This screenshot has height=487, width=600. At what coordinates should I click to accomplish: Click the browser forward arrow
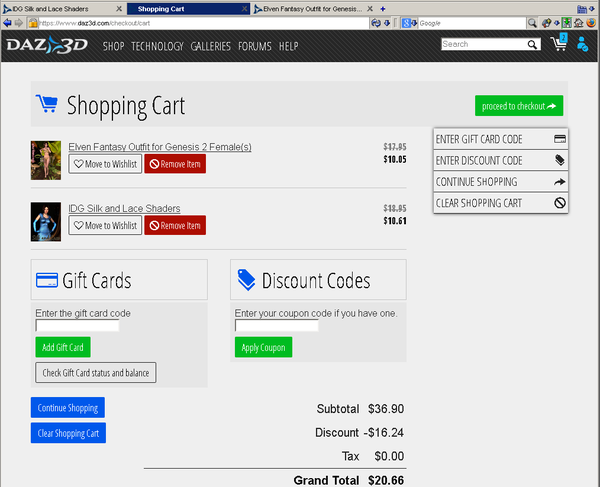18,23
